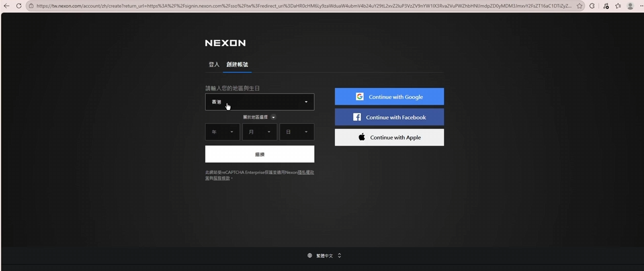This screenshot has width=644, height=271.
Task: Reload the page with the refresh icon
Action: pos(19,6)
